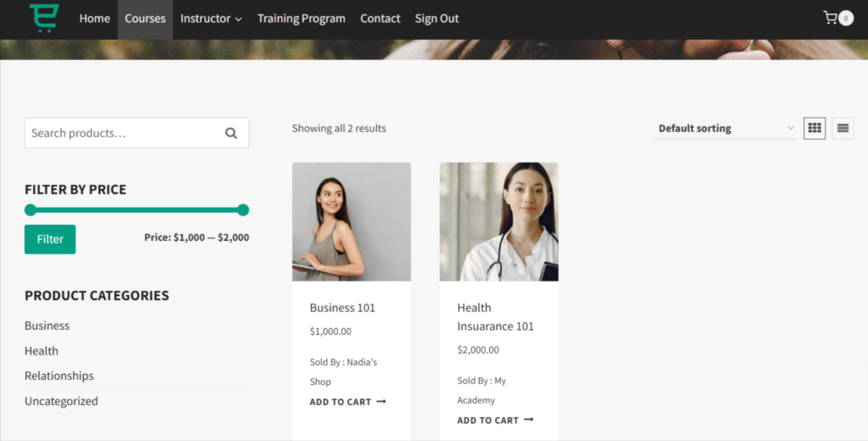
Task: Click the cart item count badge
Action: pyautogui.click(x=845, y=19)
